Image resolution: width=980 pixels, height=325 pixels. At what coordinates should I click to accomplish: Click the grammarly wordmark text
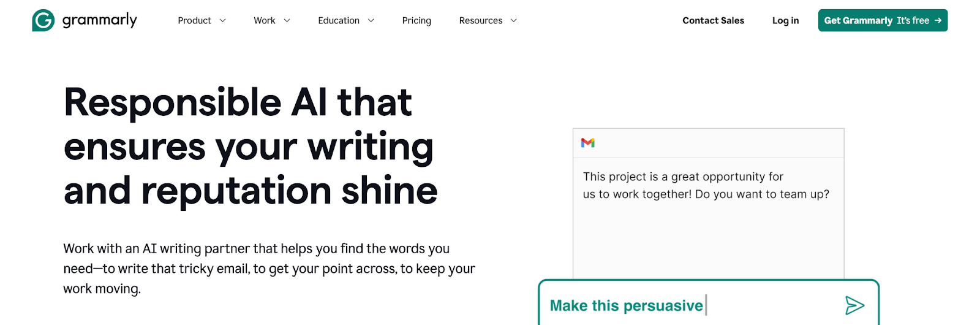click(x=100, y=20)
